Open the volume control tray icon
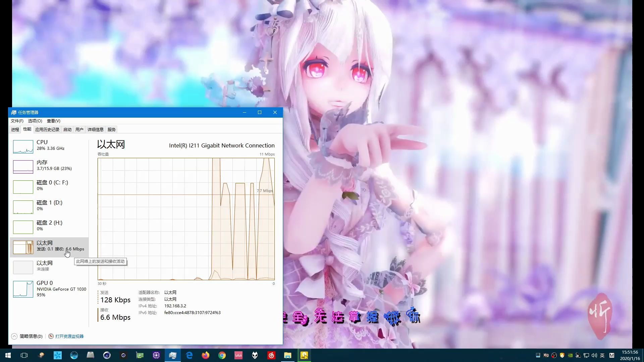644x362 pixels. [594, 355]
